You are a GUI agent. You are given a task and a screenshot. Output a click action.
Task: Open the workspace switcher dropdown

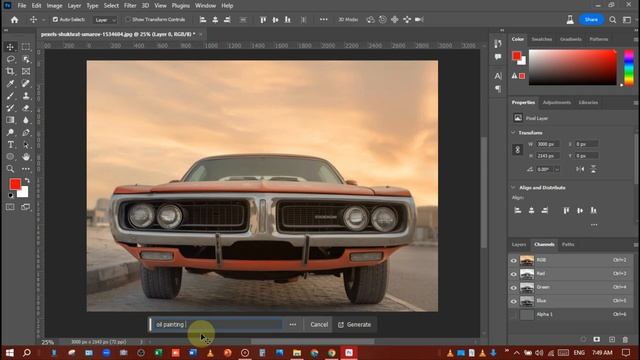click(x=627, y=20)
